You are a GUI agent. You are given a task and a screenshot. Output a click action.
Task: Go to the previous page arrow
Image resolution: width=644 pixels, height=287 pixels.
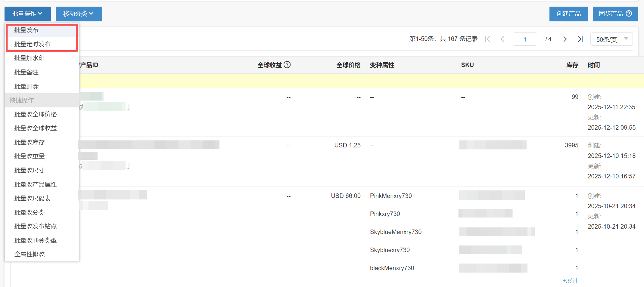[502, 39]
